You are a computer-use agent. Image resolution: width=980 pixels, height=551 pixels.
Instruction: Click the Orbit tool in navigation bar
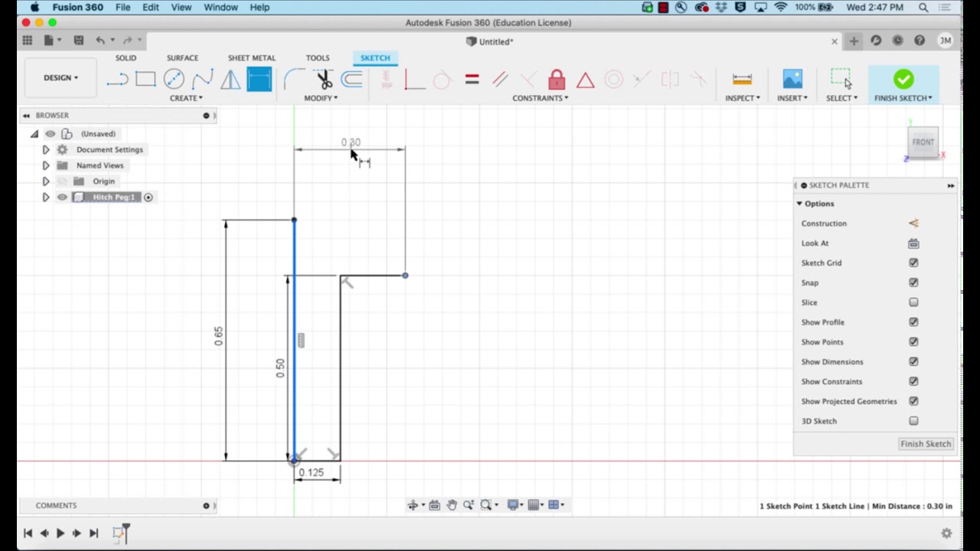[x=414, y=505]
